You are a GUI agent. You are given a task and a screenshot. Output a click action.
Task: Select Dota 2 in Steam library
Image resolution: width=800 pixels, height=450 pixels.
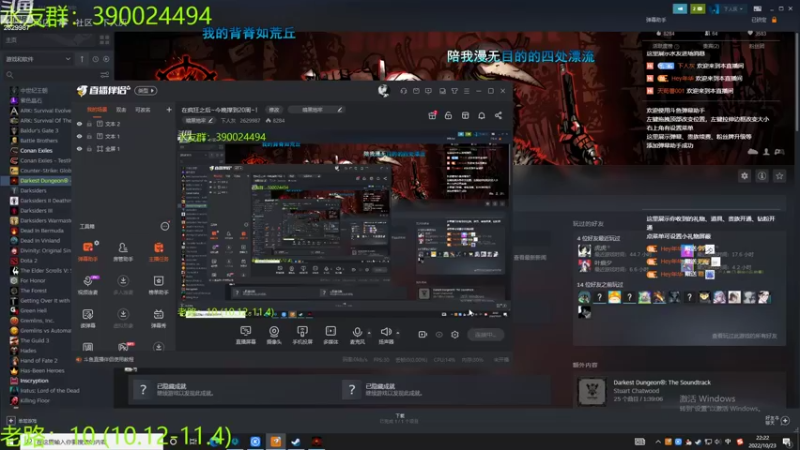(29, 261)
